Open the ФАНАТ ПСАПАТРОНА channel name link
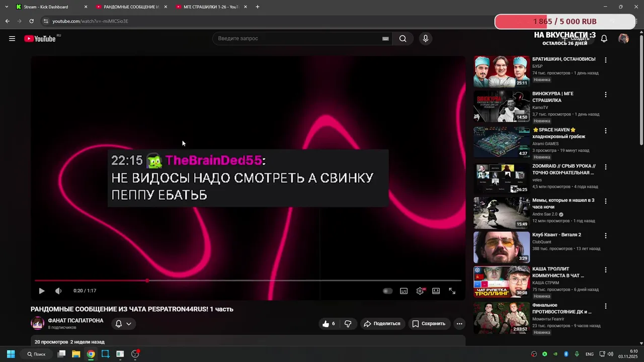Image resolution: width=644 pixels, height=362 pixels. (75, 320)
